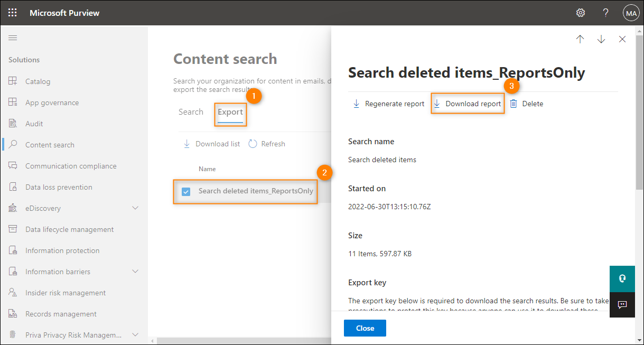This screenshot has width=644, height=345.
Task: Click Download report
Action: coord(467,104)
